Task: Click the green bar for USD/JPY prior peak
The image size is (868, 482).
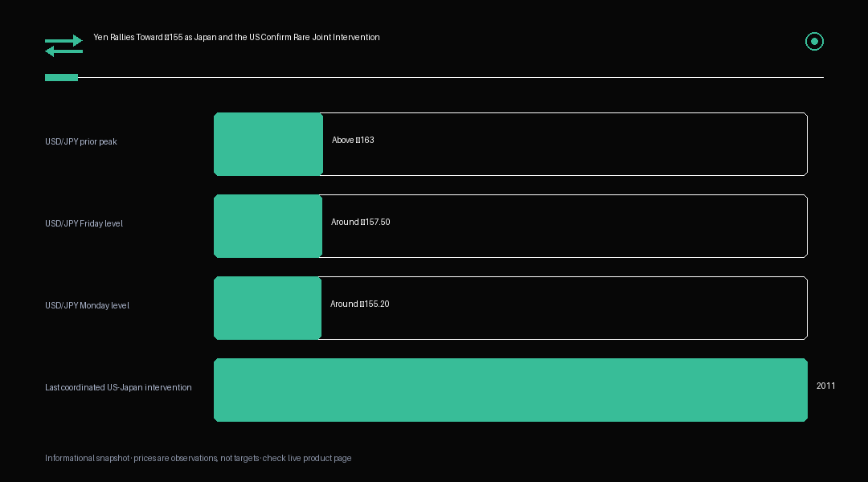Action: (x=268, y=144)
